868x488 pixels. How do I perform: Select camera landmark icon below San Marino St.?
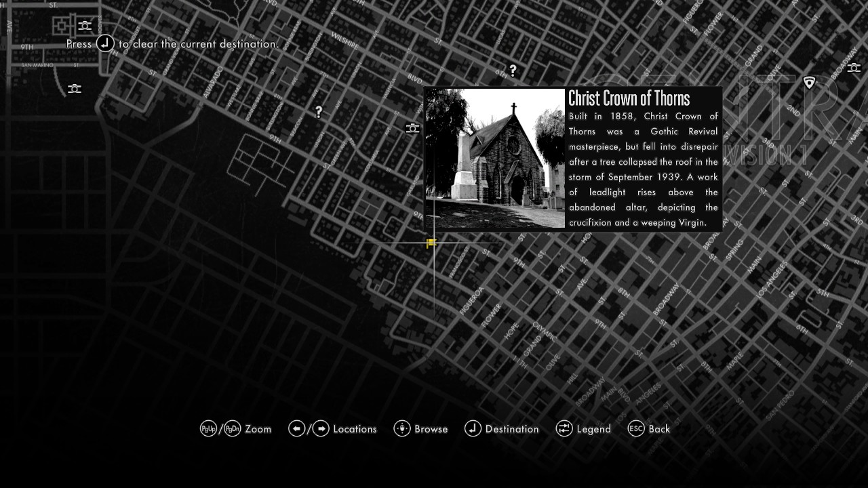pyautogui.click(x=75, y=89)
